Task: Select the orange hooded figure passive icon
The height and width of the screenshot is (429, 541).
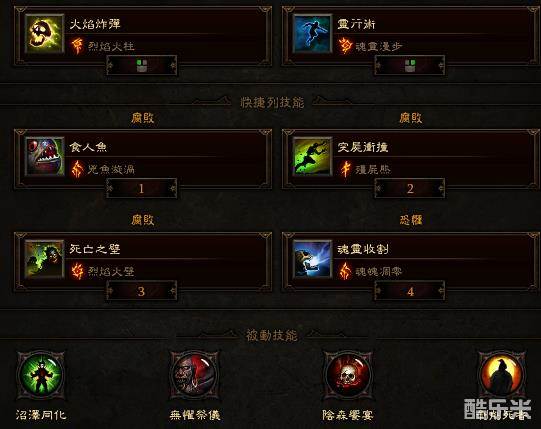Action: tap(502, 375)
